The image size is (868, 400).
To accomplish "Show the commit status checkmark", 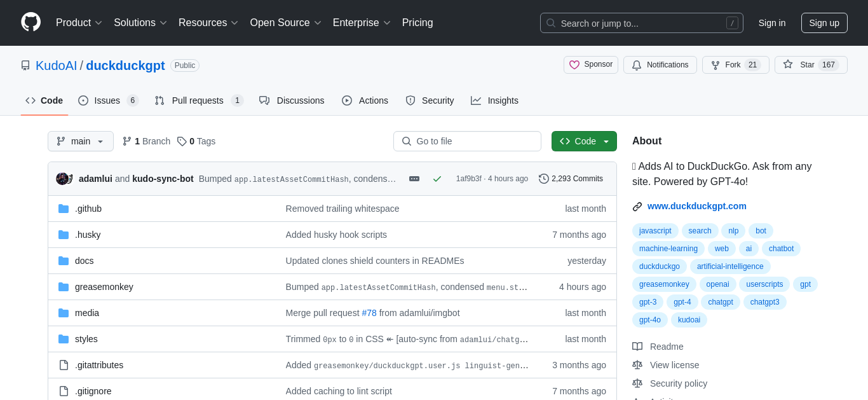I will (x=437, y=179).
